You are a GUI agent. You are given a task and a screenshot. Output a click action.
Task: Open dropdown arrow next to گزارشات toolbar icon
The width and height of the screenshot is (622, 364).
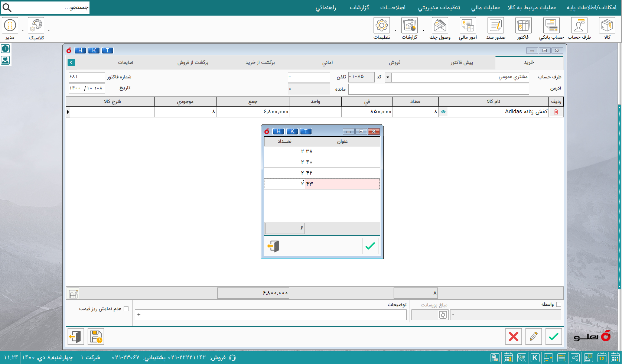point(423,30)
